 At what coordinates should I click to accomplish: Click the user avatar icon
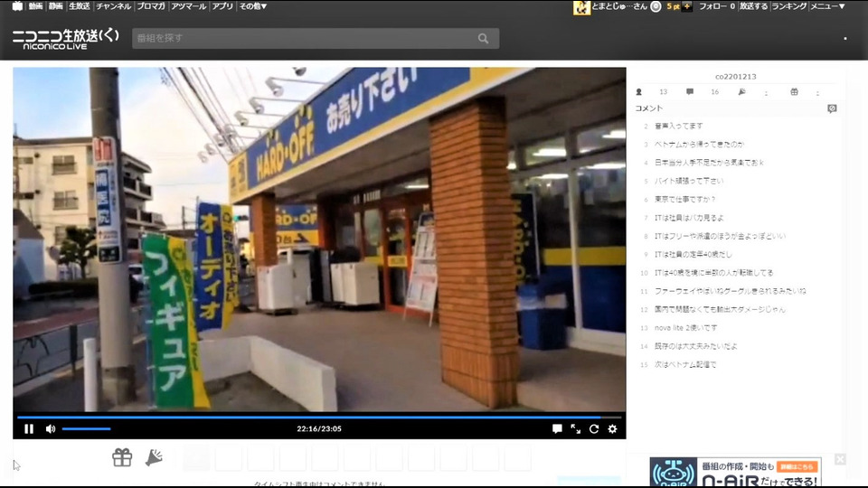581,7
